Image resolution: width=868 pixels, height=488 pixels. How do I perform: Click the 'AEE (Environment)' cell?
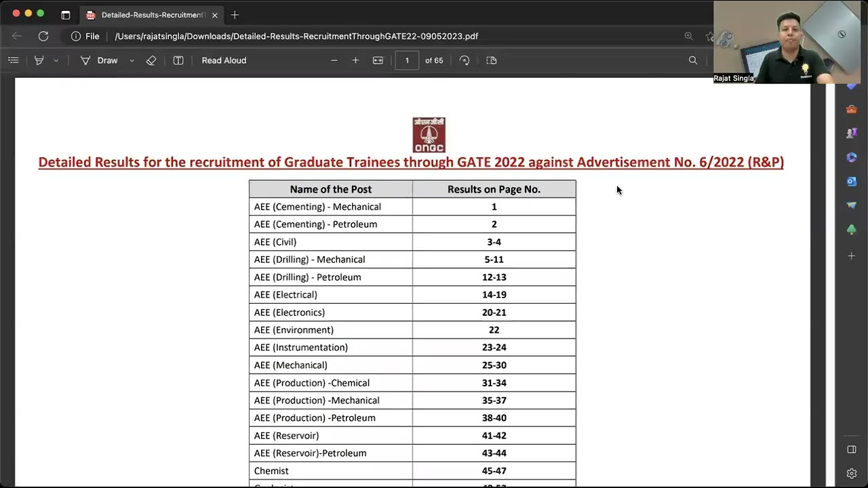coord(331,330)
